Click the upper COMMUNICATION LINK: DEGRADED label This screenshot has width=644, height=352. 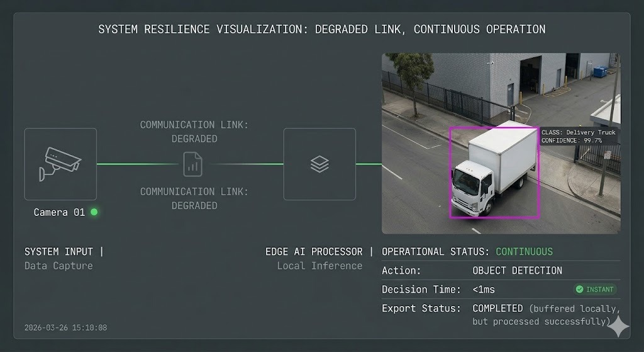(x=194, y=132)
